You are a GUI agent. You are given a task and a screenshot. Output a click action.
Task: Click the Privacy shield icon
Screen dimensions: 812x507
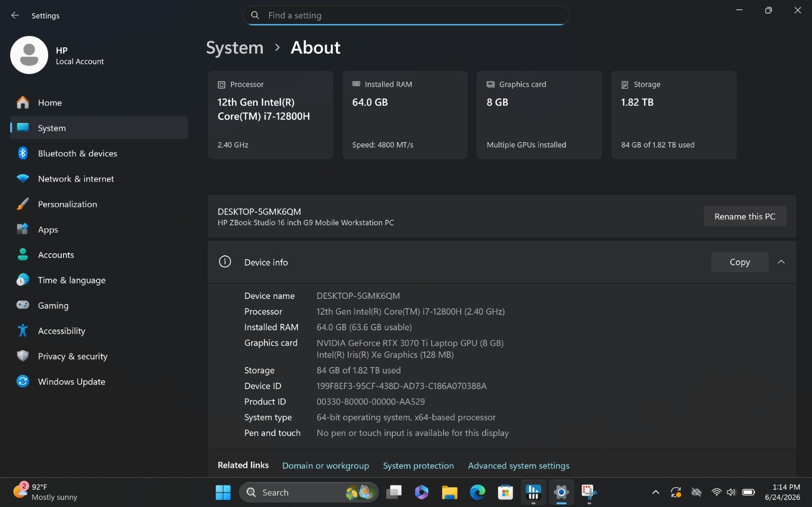tap(23, 356)
